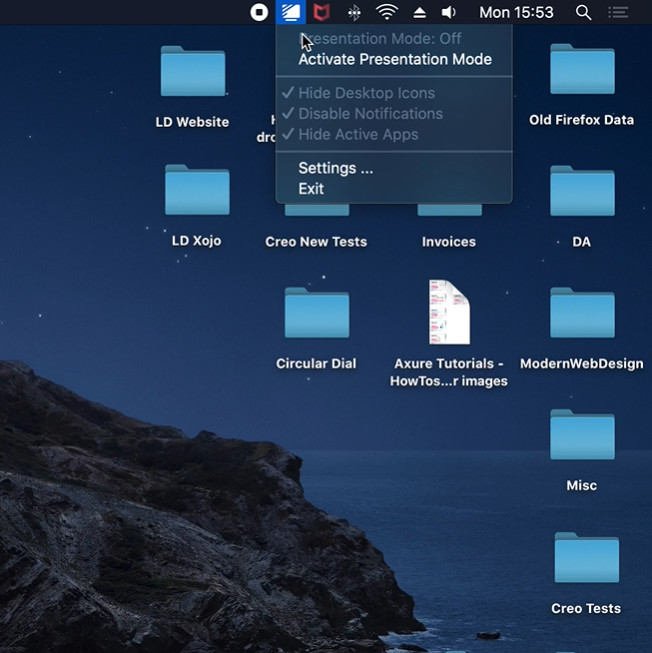Select the LD Xojo folder icon
This screenshot has width=652, height=653.
point(197,189)
